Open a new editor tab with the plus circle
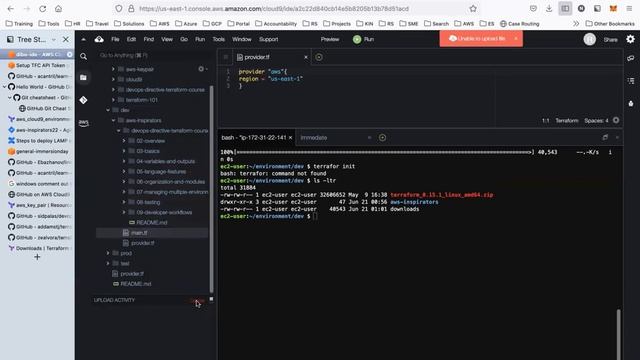640x360 pixels. tap(319, 57)
